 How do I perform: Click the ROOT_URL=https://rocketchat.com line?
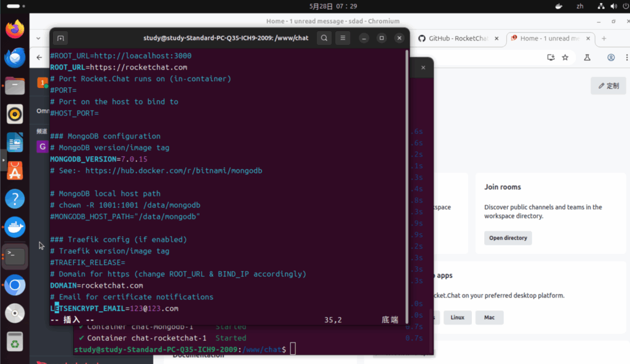coord(119,67)
